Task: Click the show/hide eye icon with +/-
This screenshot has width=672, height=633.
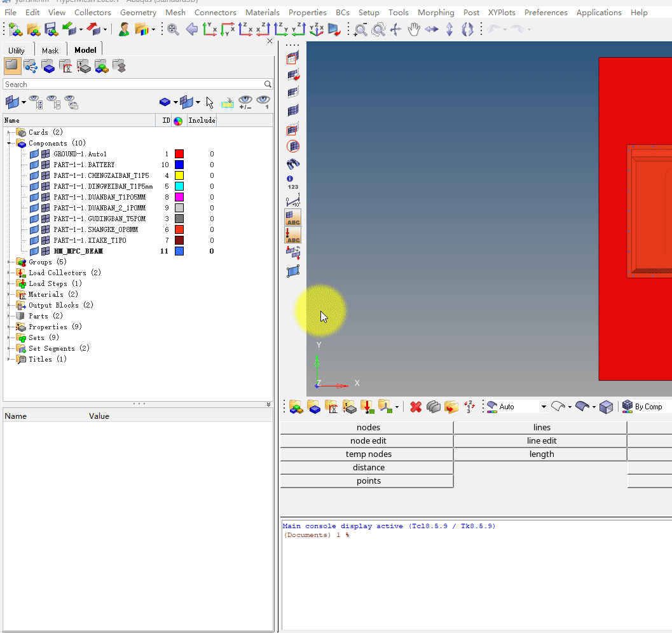Action: pyautogui.click(x=245, y=102)
